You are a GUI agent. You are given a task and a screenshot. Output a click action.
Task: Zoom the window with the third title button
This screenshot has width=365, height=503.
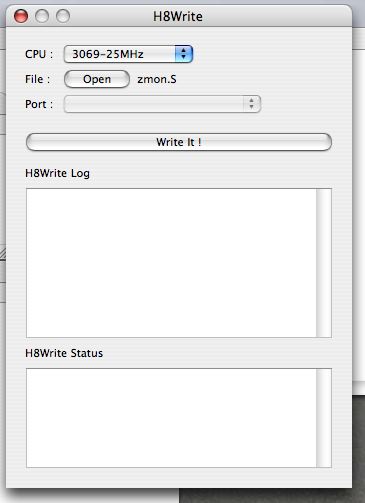tap(63, 16)
